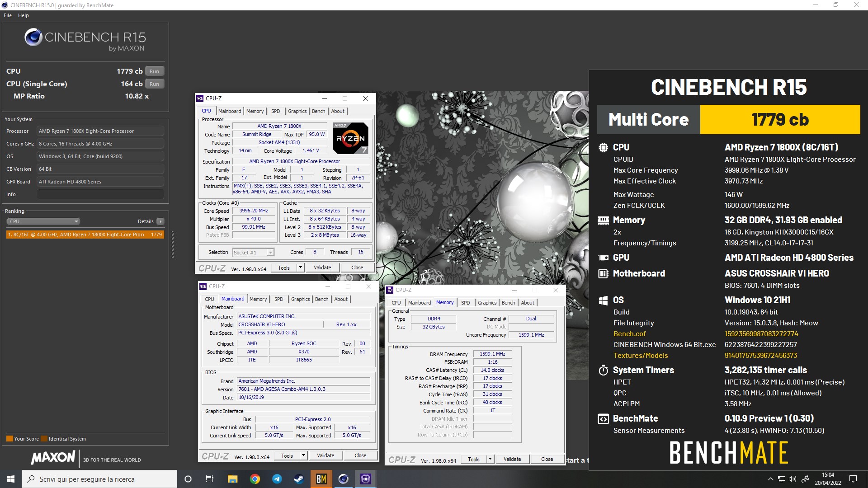Open Task View in the taskbar
This screenshot has width=868, height=488.
[210, 479]
